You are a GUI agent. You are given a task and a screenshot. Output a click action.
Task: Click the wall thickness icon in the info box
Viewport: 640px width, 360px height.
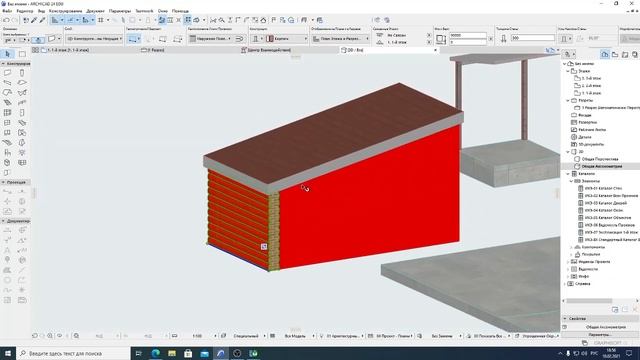click(503, 38)
